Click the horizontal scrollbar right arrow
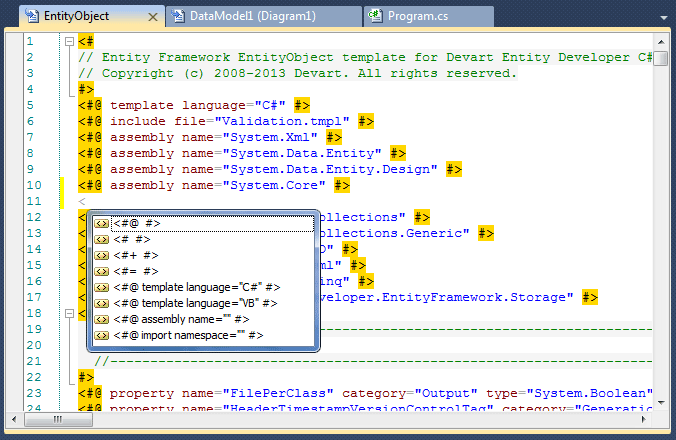This screenshot has width=676, height=440. [x=644, y=419]
